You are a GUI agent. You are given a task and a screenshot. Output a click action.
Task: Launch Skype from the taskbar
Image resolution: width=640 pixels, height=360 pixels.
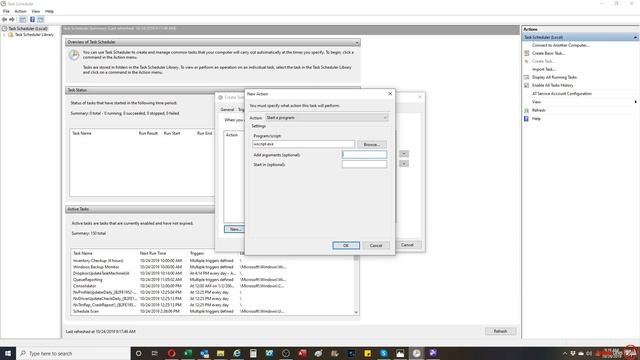click(x=384, y=353)
